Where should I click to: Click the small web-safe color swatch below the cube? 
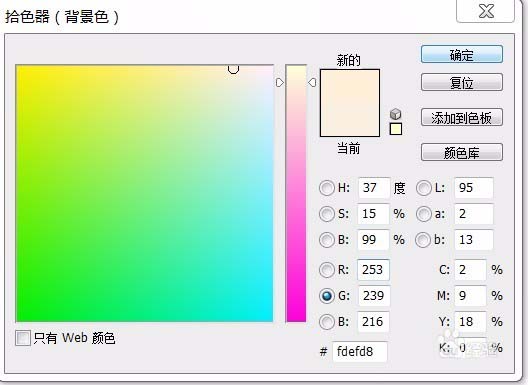tap(396, 129)
